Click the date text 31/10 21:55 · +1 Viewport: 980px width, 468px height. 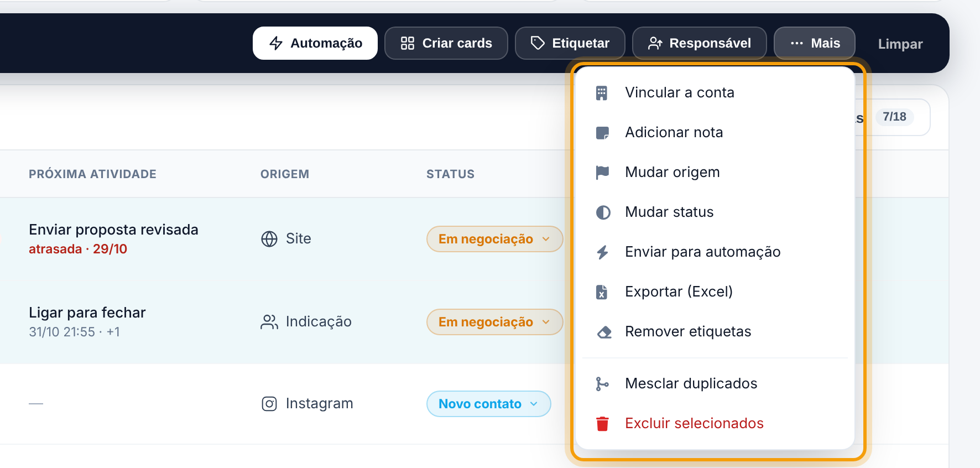(x=74, y=332)
